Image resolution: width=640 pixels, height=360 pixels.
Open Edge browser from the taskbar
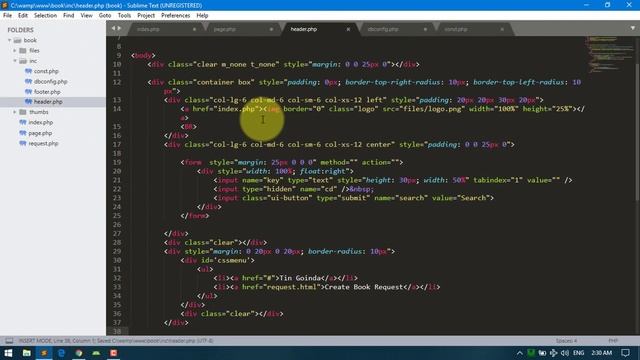click(x=62, y=353)
